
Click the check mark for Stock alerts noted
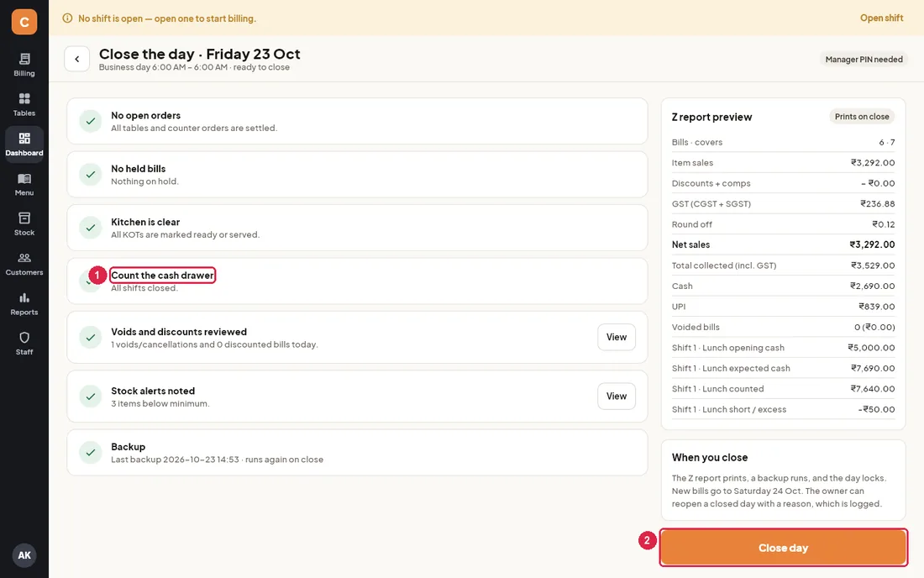click(90, 397)
